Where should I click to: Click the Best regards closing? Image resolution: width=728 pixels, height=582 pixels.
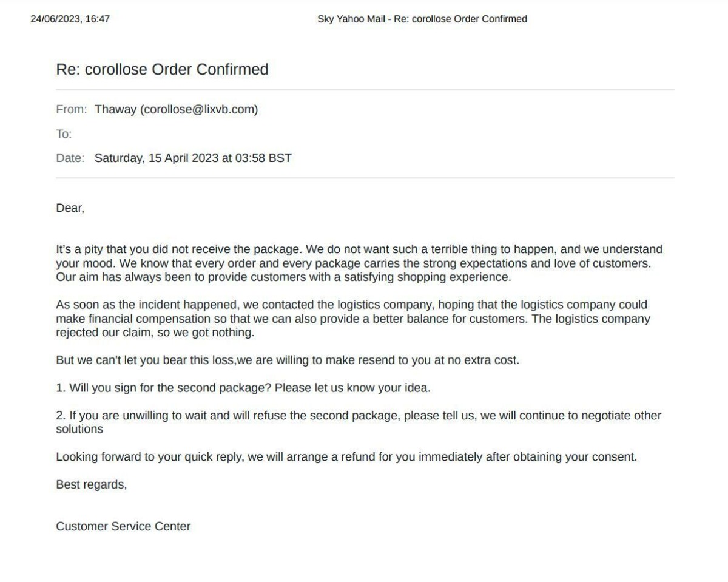[91, 484]
